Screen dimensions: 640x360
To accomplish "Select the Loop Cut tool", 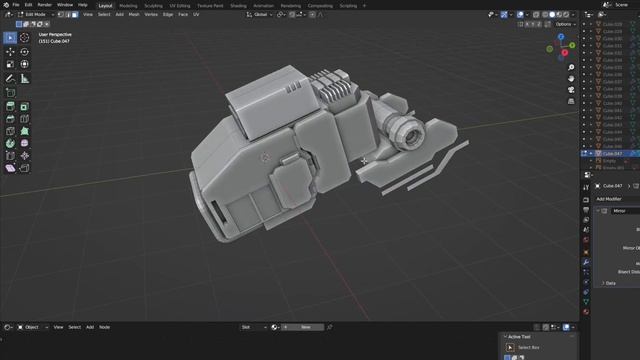I will [x=24, y=119].
